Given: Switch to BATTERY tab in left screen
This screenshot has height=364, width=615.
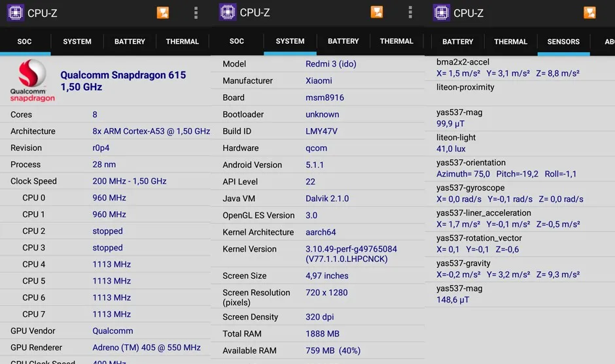Looking at the screenshot, I should 130,42.
